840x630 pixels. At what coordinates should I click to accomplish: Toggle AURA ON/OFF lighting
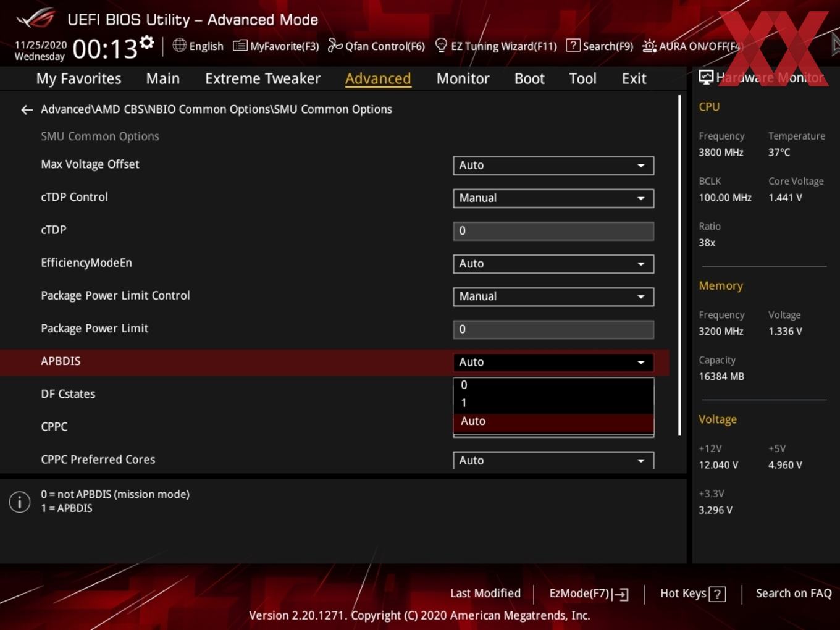coord(691,46)
